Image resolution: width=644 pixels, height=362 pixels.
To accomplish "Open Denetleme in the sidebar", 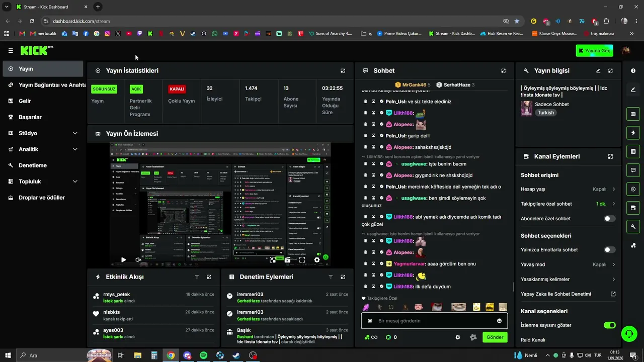I will click(x=43, y=165).
